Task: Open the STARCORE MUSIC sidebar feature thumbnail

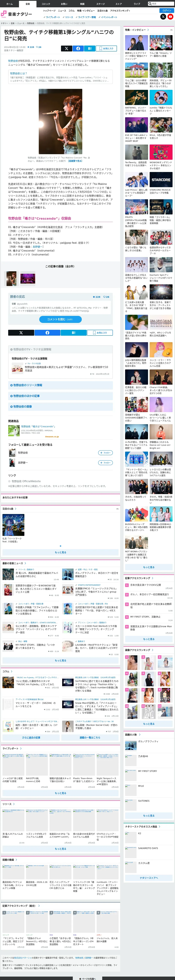Action: [161, 180]
